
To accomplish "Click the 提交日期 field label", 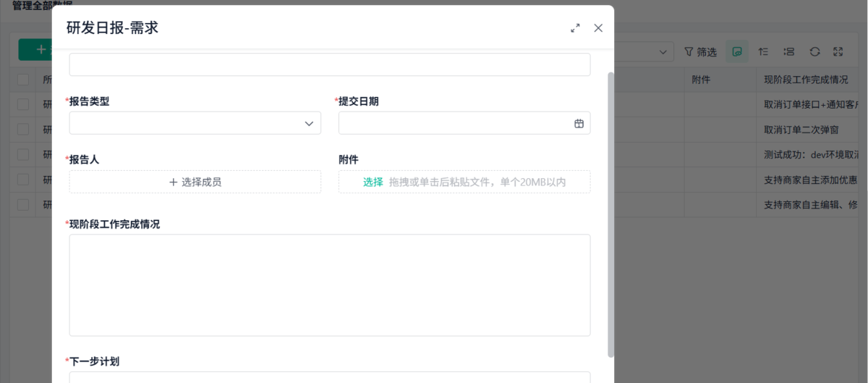I will click(x=358, y=101).
